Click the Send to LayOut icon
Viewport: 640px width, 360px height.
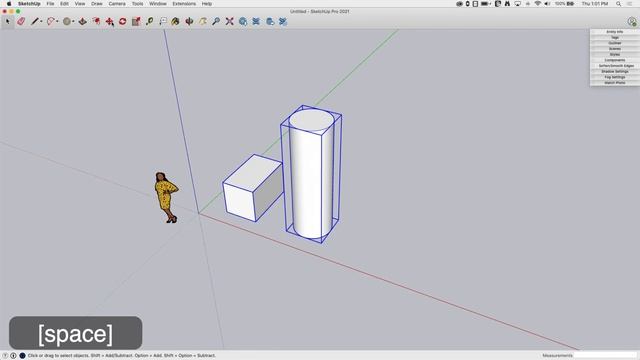(269, 21)
